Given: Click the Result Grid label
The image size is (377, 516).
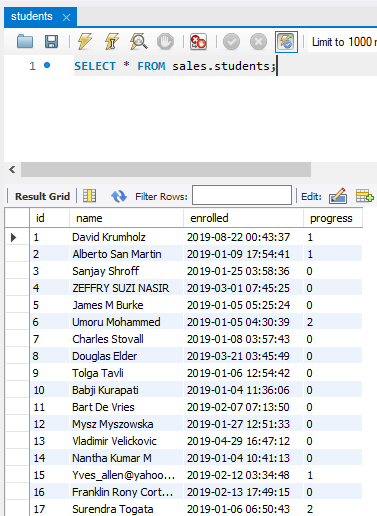Looking at the screenshot, I should (43, 196).
